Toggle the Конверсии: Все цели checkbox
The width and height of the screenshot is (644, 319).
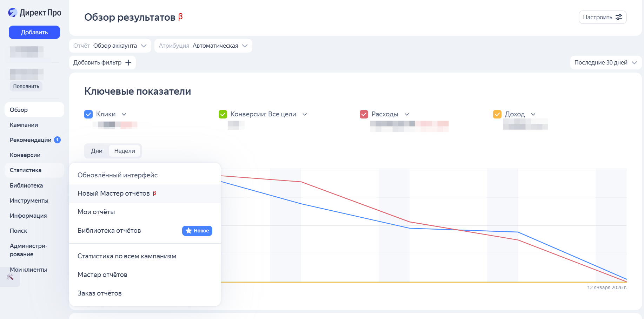click(223, 114)
